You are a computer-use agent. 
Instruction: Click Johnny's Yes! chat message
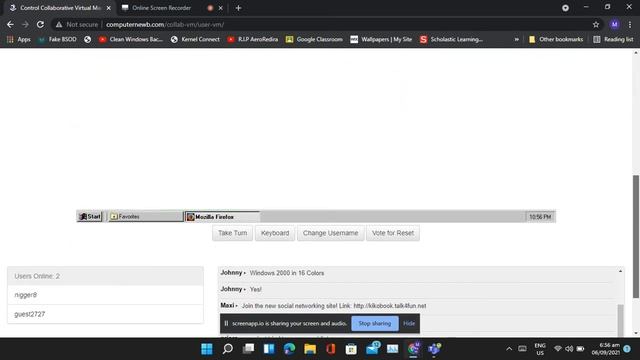tap(256, 289)
